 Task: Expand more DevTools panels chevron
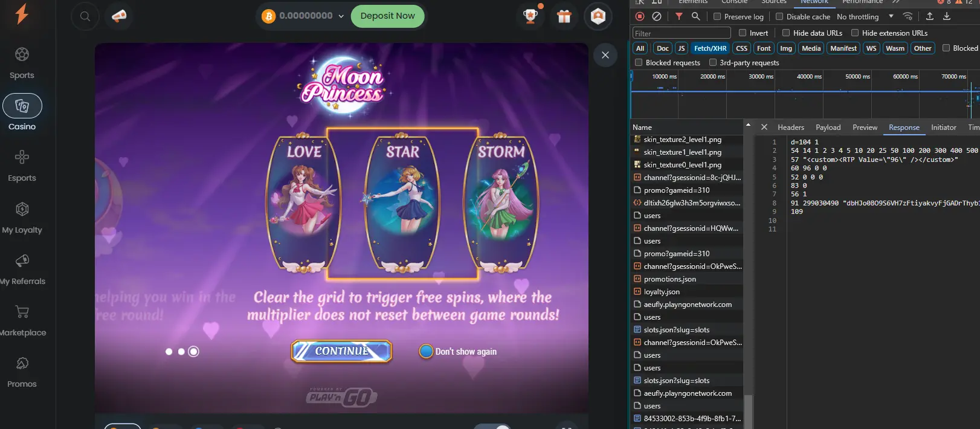point(896,2)
